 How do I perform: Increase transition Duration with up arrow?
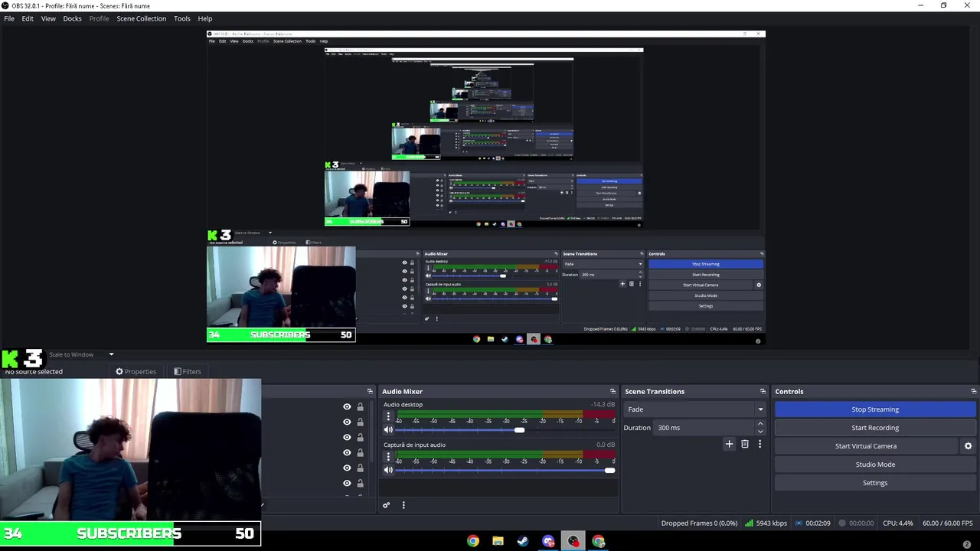click(760, 424)
